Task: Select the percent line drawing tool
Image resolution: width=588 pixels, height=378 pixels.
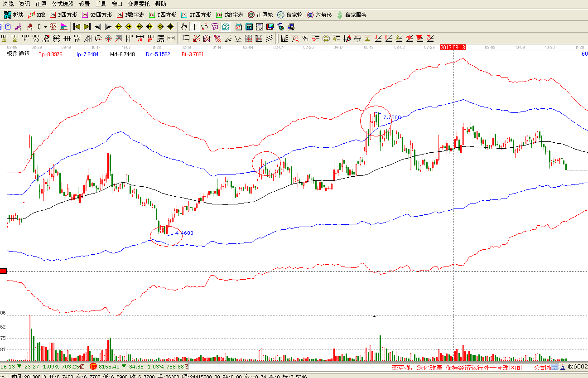Action: (305, 39)
